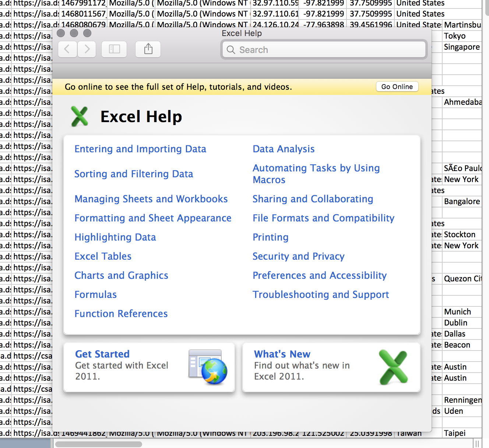Image resolution: width=489 pixels, height=448 pixels.
Task: Click the Go Online button
Action: tap(397, 86)
